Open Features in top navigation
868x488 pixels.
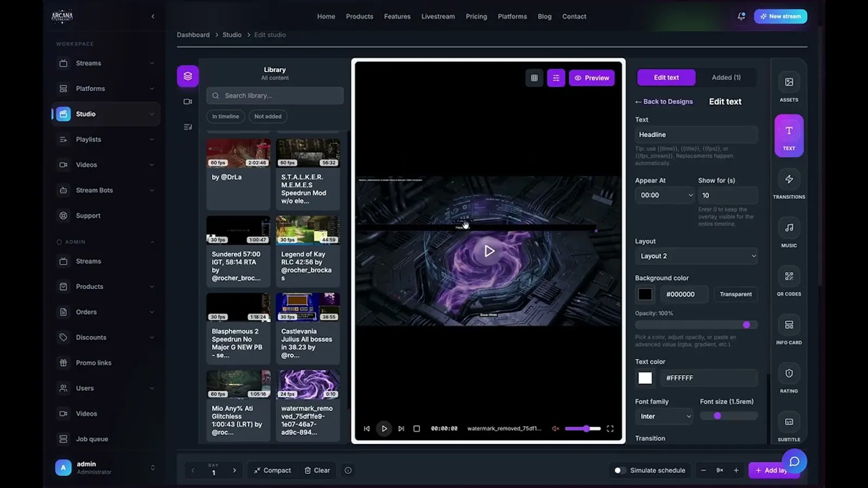point(397,16)
